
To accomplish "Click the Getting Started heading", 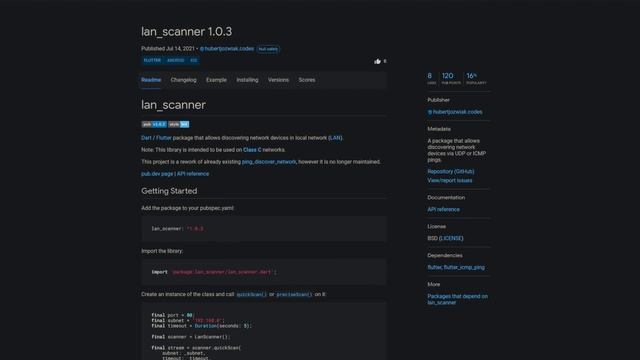I will click(x=169, y=191).
